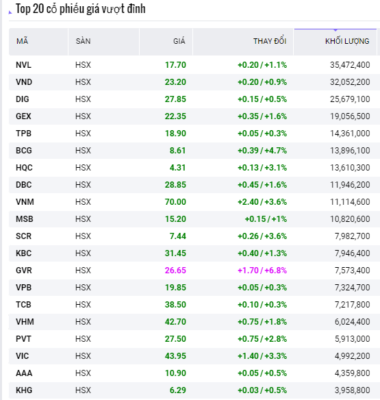
Task: Open GEX stock details
Action: point(23,116)
